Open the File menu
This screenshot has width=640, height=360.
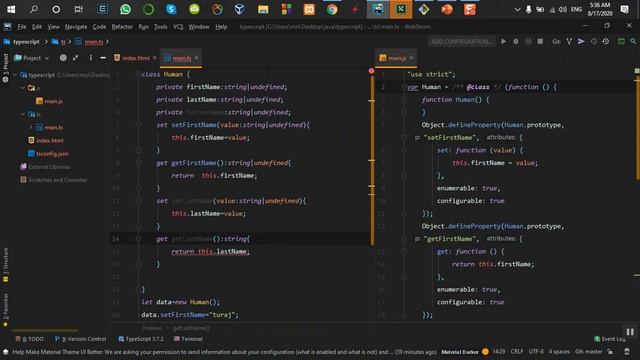coord(22,27)
